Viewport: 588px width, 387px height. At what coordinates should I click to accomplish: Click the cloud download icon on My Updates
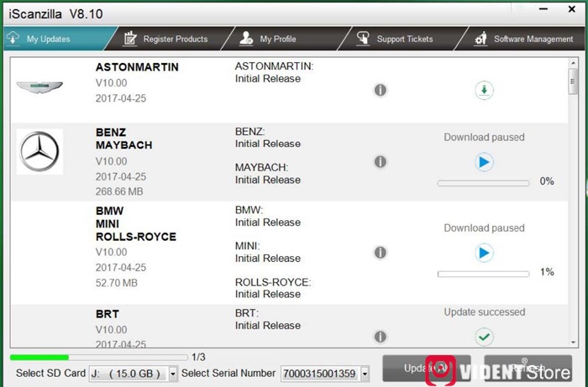click(x=13, y=39)
